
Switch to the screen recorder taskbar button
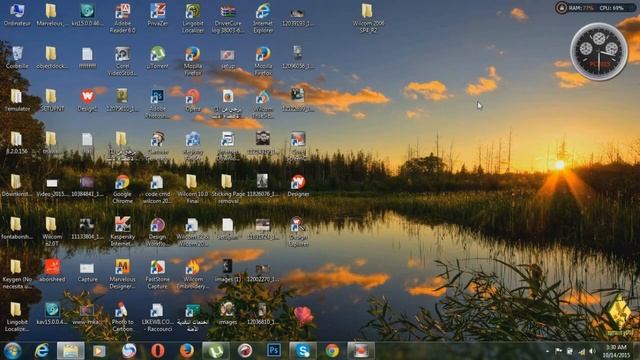[361, 351]
